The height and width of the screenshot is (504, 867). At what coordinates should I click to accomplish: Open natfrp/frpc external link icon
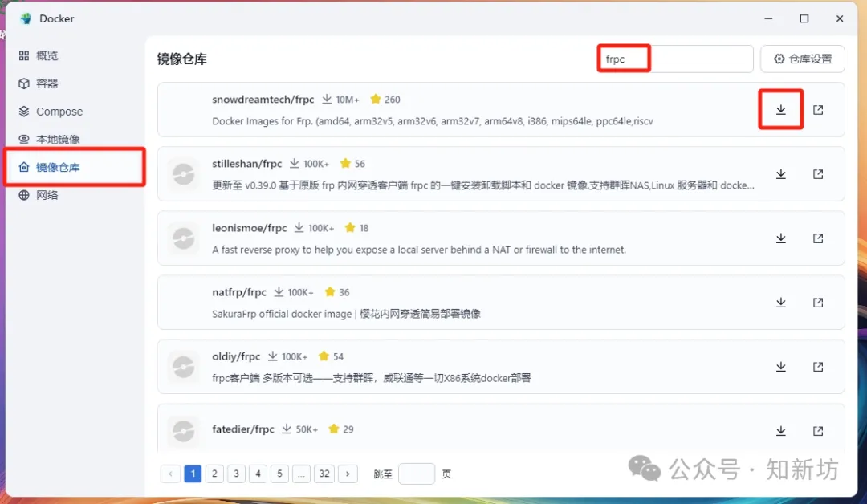(818, 303)
